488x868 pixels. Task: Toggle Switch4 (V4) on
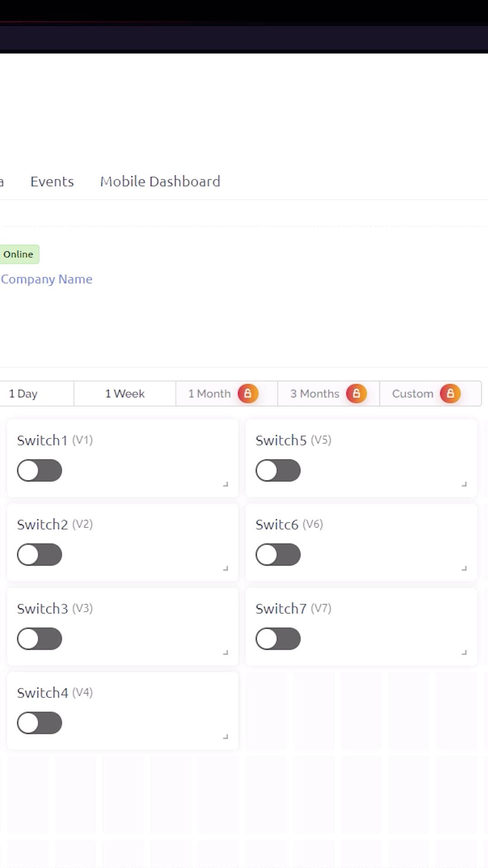(x=39, y=723)
